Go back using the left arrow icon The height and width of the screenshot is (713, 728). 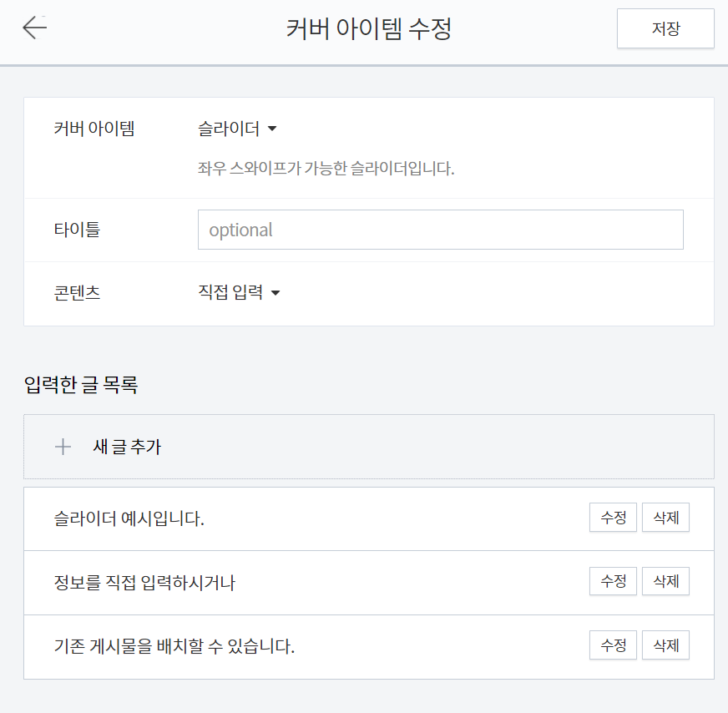(35, 28)
